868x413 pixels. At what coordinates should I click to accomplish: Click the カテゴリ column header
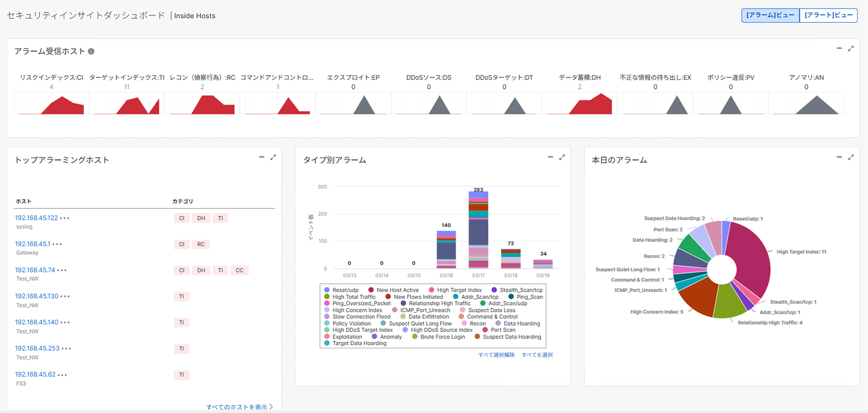pyautogui.click(x=183, y=201)
